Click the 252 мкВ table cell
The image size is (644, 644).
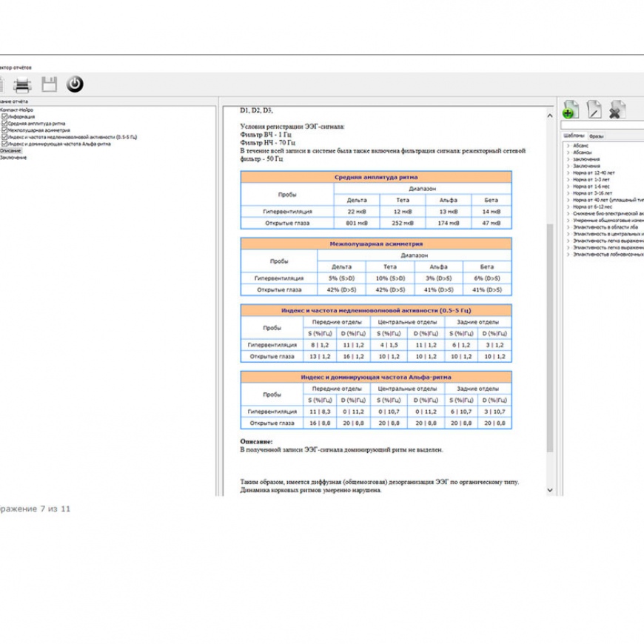pos(403,223)
